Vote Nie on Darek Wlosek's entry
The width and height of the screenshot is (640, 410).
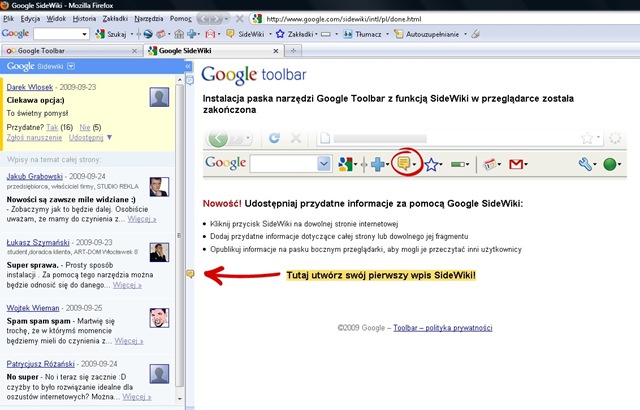84,127
